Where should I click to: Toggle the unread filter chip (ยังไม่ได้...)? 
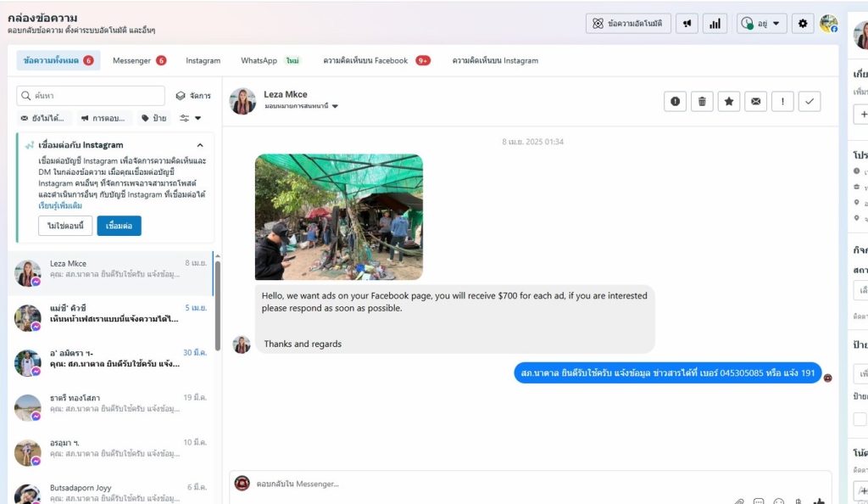coord(42,118)
